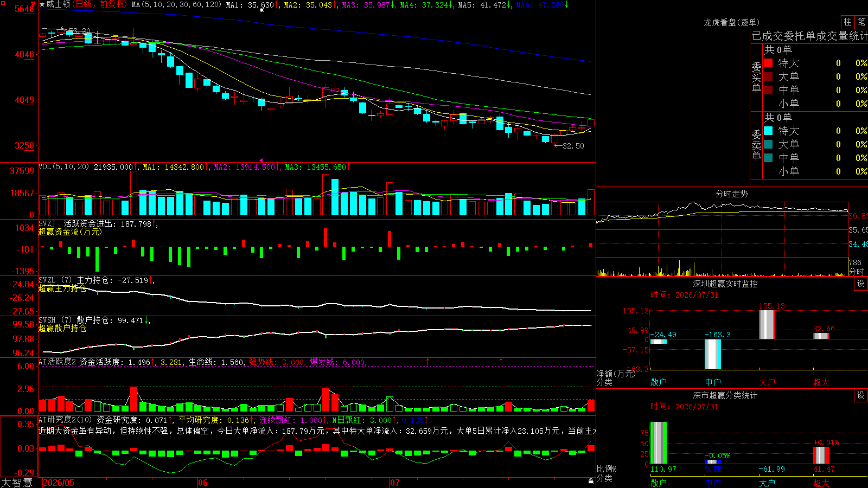Click the teal 中单 sell-order swatch
868x488 pixels.
point(768,158)
